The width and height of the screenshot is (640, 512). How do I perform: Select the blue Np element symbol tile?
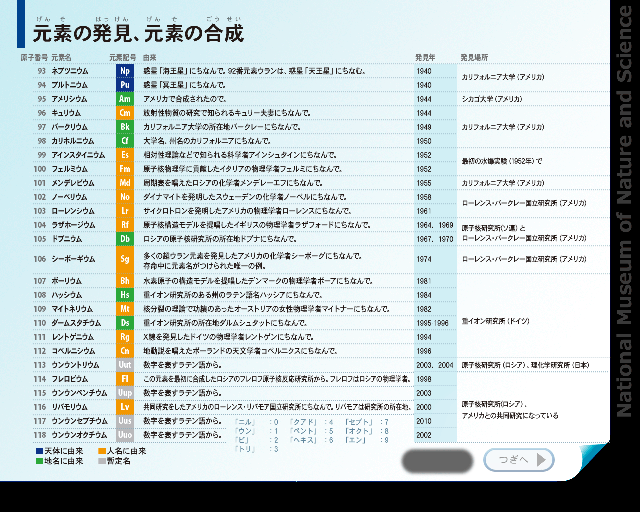125,71
